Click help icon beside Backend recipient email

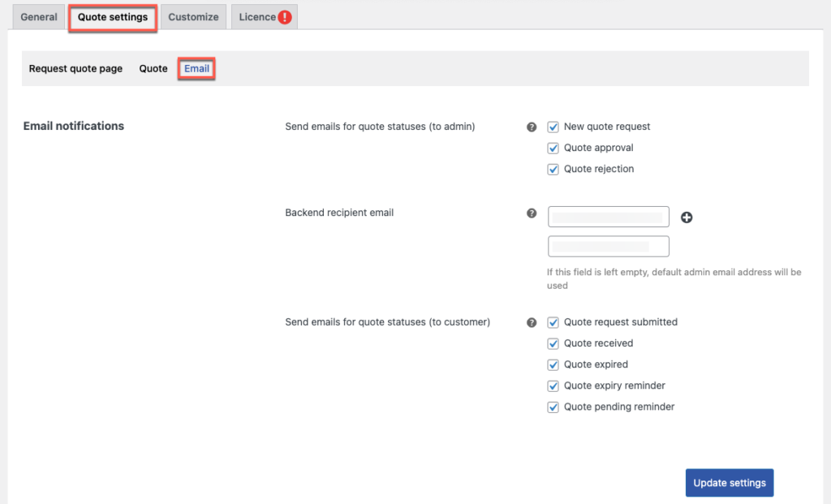tap(532, 213)
